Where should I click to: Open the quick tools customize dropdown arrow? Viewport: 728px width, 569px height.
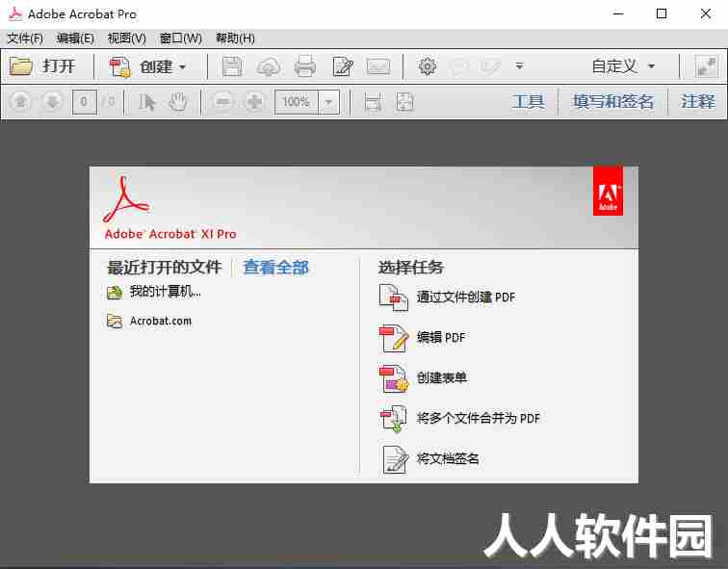coord(520,65)
